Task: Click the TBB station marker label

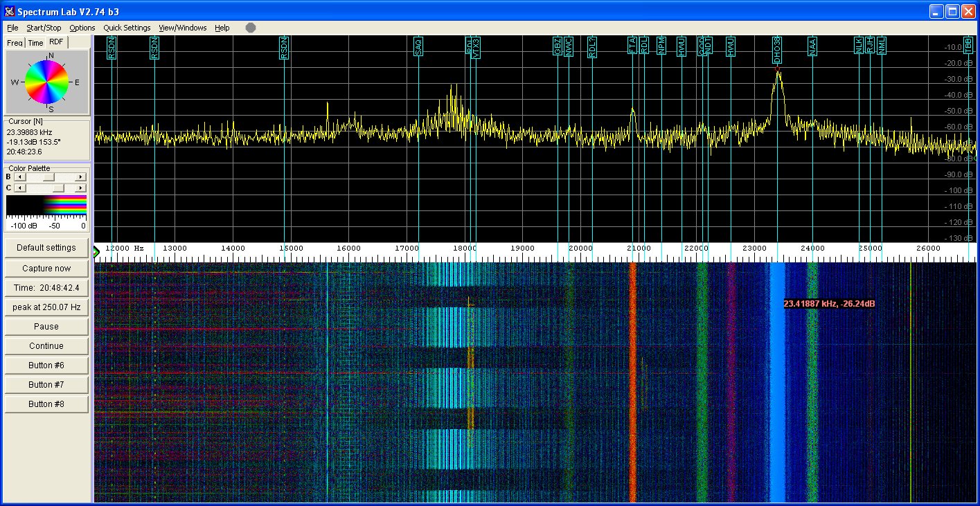Action: 968,46
